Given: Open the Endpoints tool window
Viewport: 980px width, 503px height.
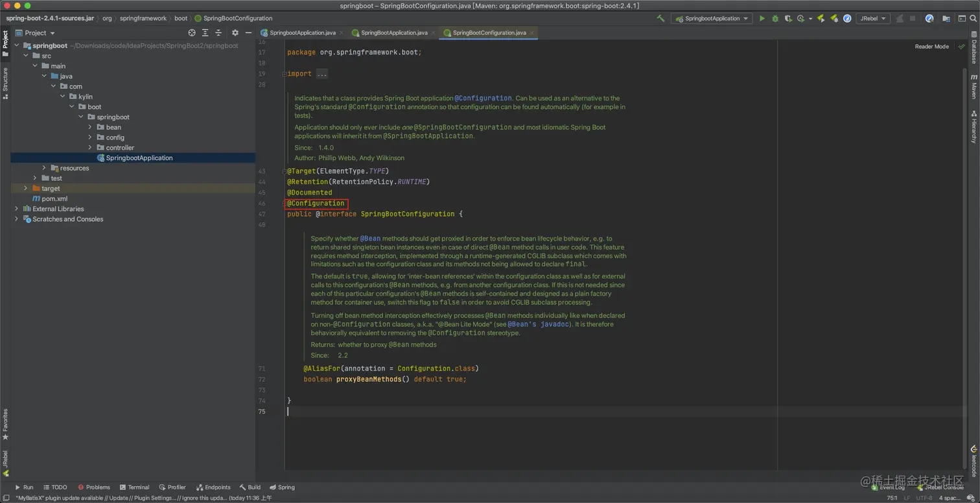Looking at the screenshot, I should pyautogui.click(x=213, y=487).
